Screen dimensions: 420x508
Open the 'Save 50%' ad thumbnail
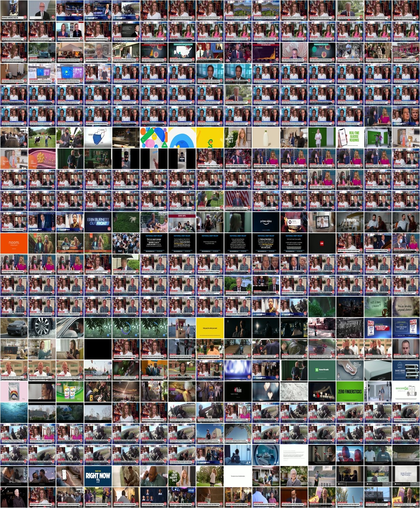point(182,222)
